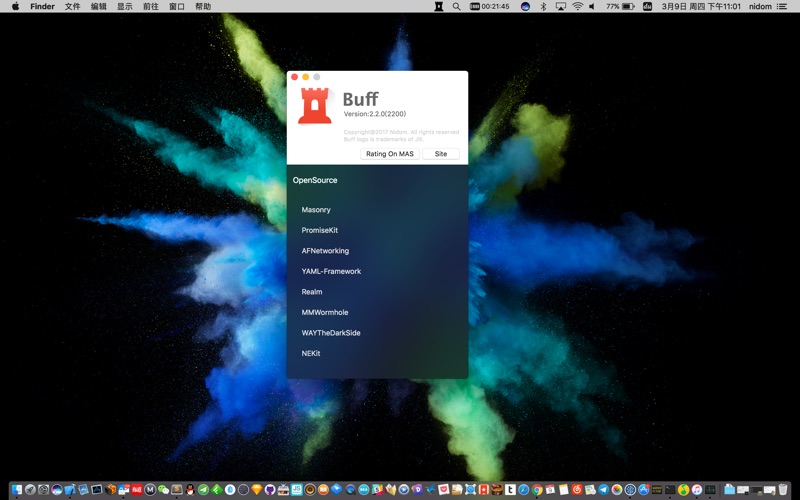The image size is (800, 500).
Task: Open the Realm library entry
Action: [312, 291]
